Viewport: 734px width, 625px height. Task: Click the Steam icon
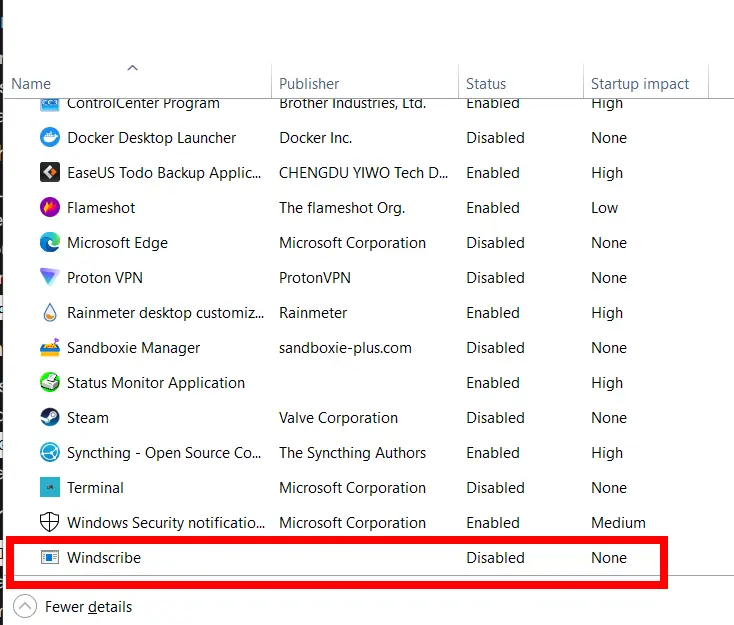(x=49, y=418)
